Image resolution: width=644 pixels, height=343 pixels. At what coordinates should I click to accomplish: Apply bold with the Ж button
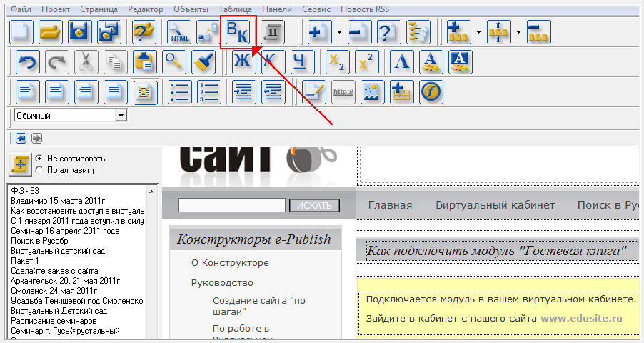pos(243,62)
